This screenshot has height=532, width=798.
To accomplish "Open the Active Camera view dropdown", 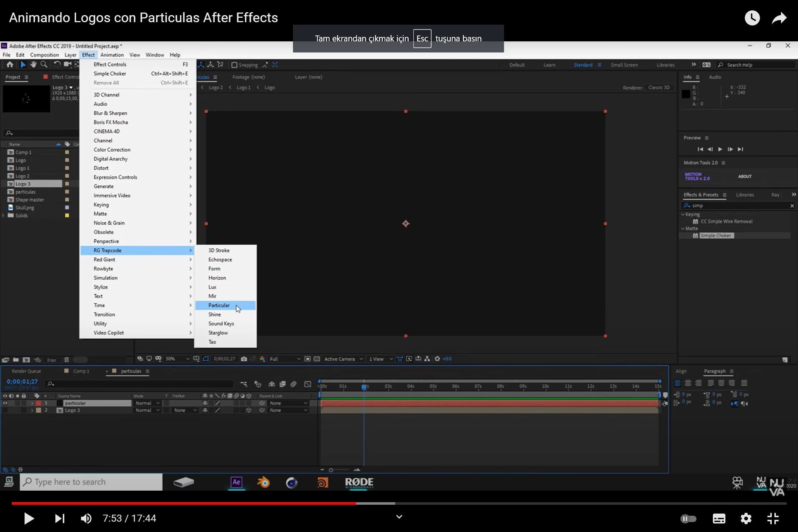I will tap(343, 359).
